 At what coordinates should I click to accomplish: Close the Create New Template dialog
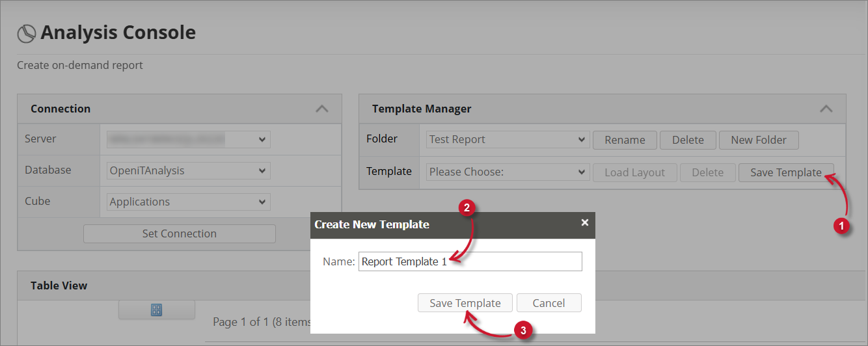(x=584, y=222)
